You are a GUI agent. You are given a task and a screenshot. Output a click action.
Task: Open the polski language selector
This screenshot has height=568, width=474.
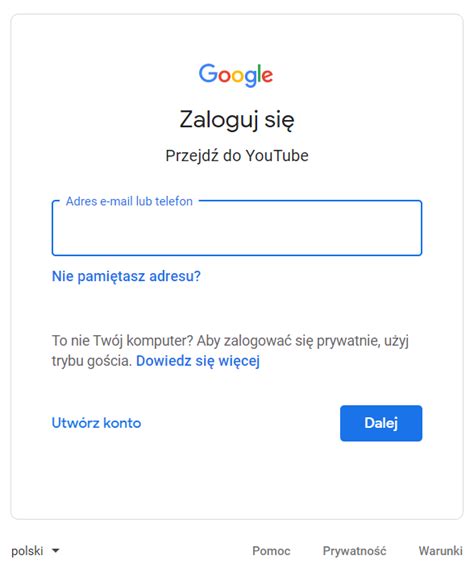pos(35,551)
